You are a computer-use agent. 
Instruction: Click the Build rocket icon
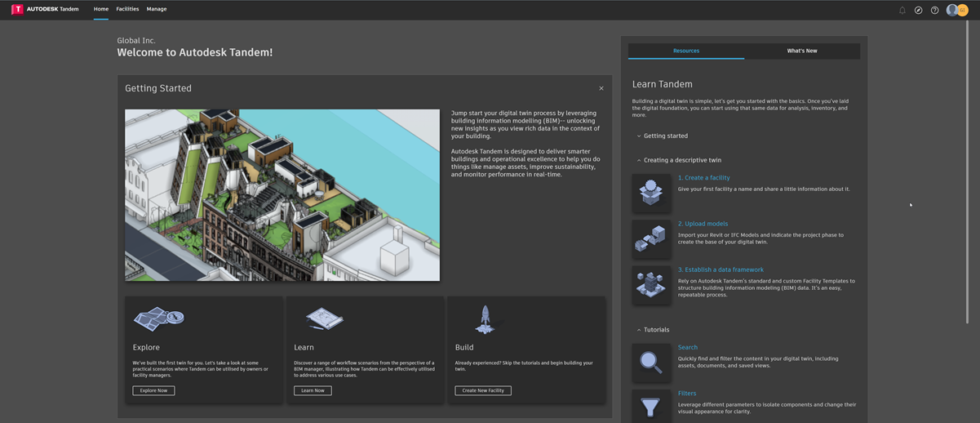click(x=485, y=319)
